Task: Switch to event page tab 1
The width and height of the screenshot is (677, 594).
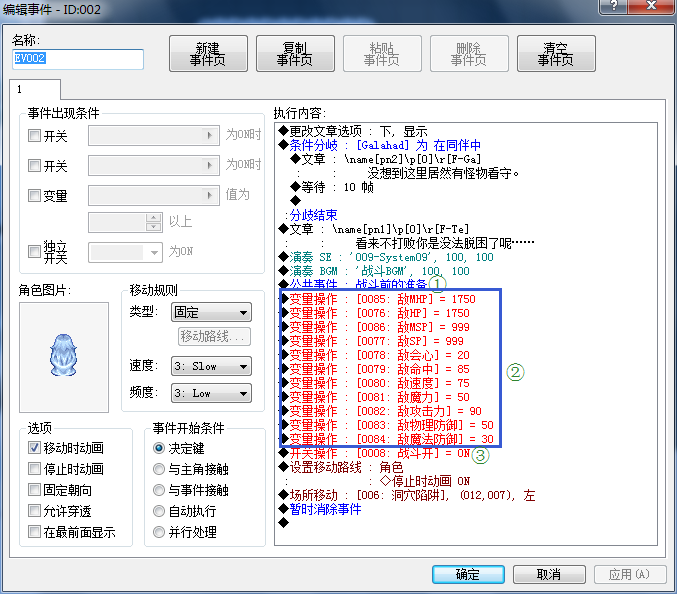Action: [19, 89]
